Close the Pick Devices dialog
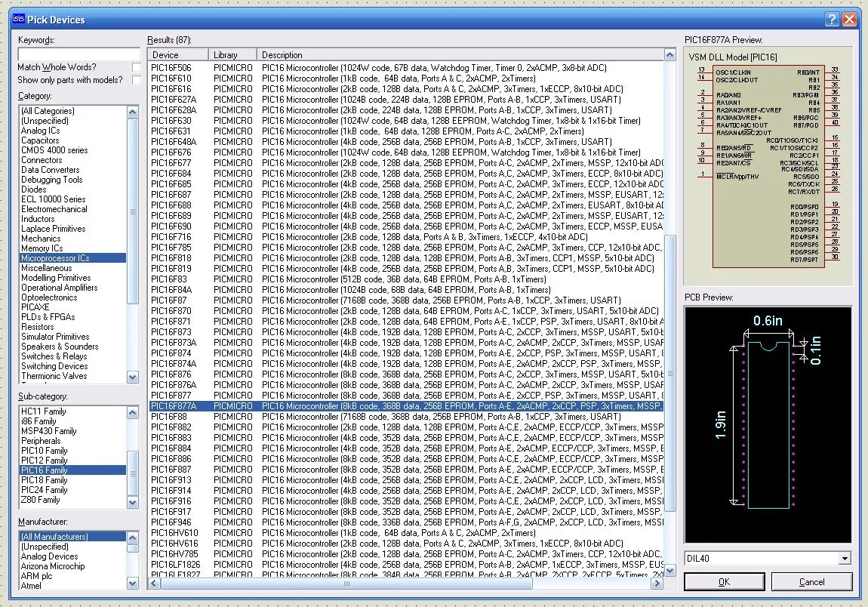Image resolution: width=868 pixels, height=607 pixels. [x=849, y=20]
